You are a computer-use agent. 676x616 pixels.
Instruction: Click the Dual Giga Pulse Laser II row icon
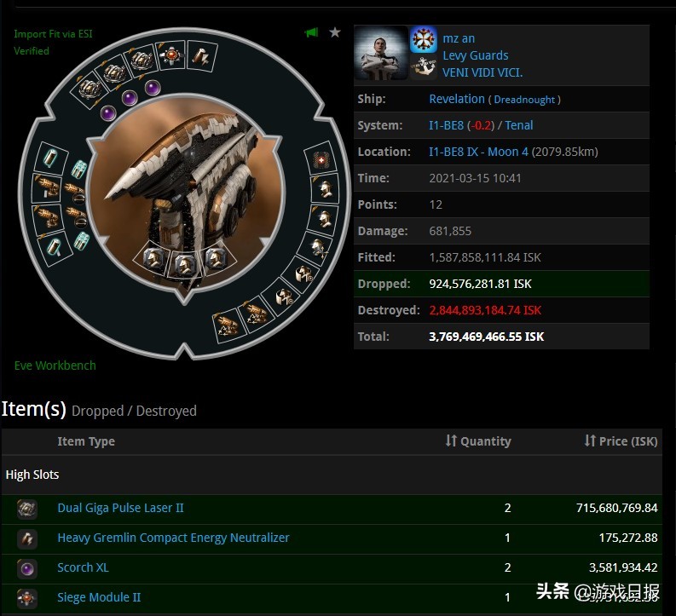(x=26, y=509)
